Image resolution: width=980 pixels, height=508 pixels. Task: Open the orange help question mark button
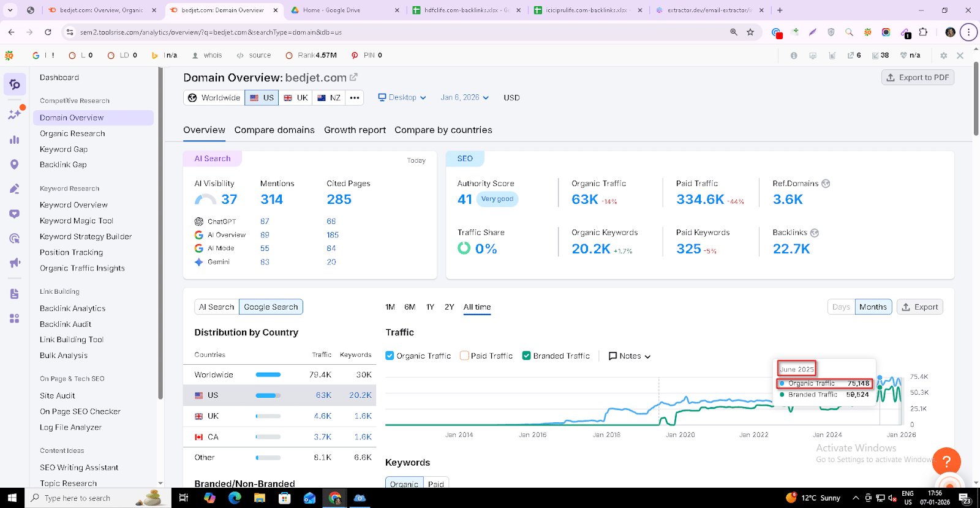946,461
